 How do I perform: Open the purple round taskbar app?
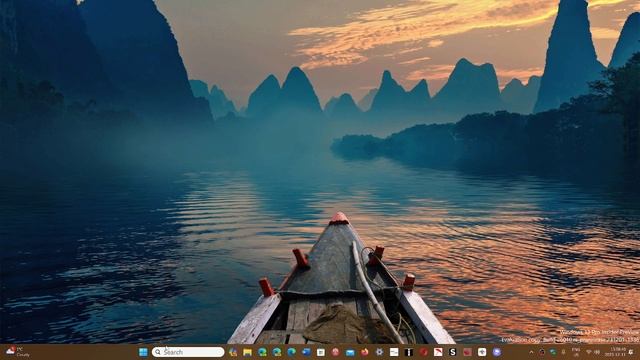[x=497, y=352]
